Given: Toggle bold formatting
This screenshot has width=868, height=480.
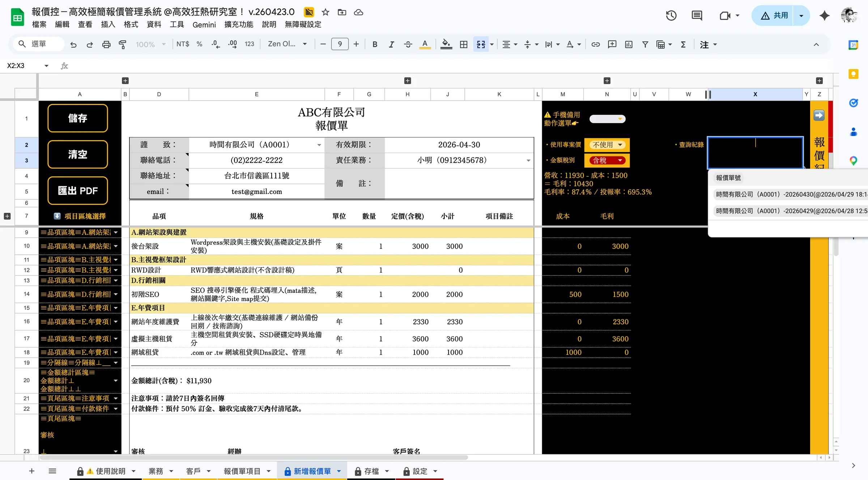Looking at the screenshot, I should [x=375, y=45].
